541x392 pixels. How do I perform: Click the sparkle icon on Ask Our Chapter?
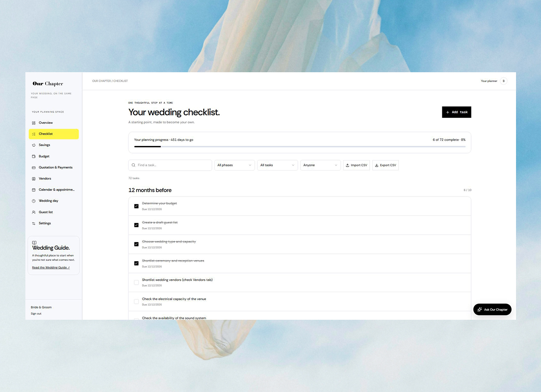tap(480, 310)
